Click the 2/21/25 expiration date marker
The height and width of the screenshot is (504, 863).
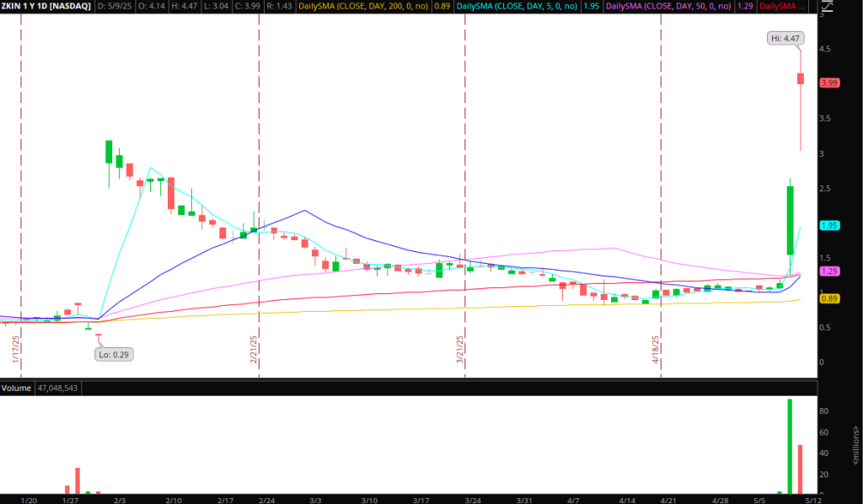254,350
